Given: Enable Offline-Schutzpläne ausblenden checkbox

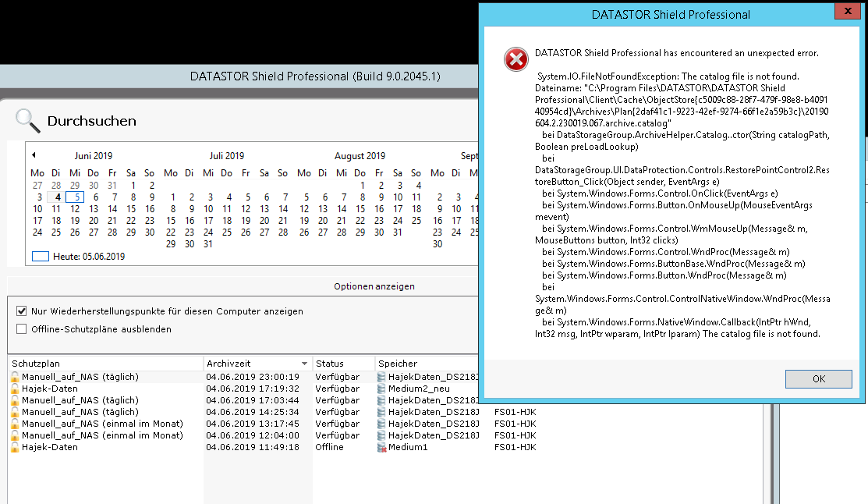Looking at the screenshot, I should [x=22, y=329].
